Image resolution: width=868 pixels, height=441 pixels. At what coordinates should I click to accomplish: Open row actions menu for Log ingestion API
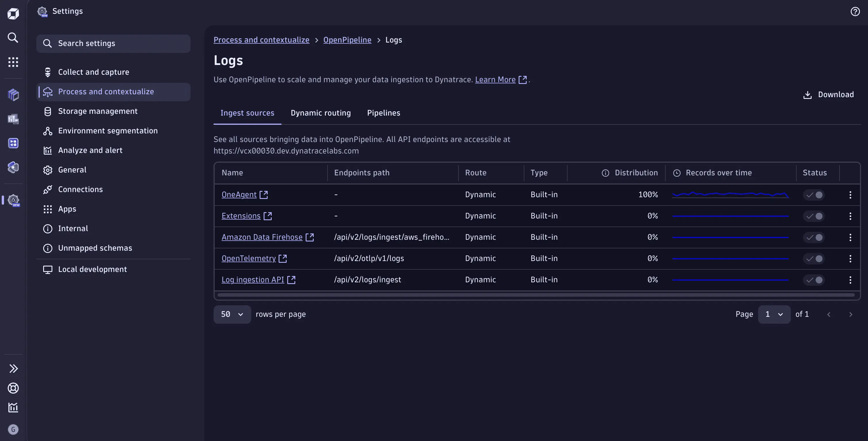850,280
